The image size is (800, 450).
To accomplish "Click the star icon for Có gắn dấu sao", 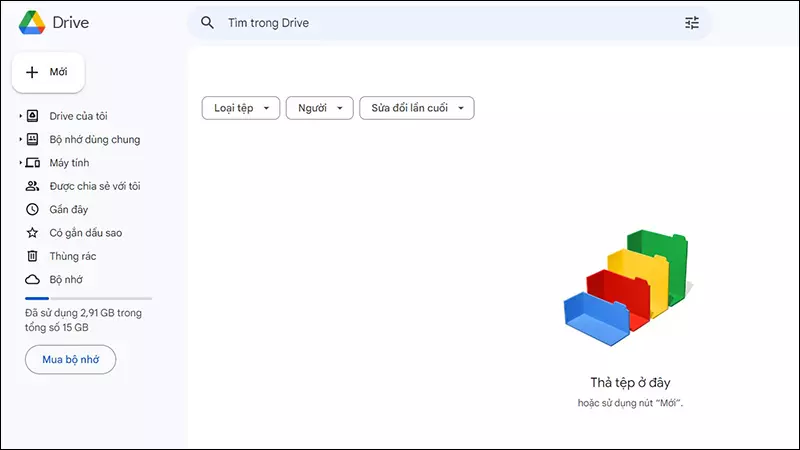I will coord(32,233).
